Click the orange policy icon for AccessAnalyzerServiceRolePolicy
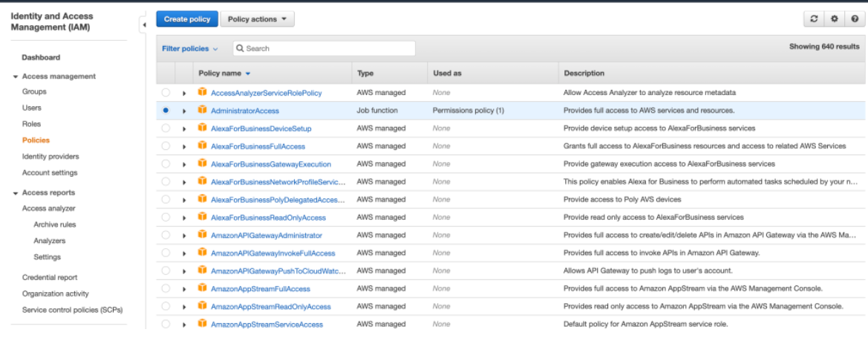This screenshot has width=868, height=344. (x=202, y=93)
